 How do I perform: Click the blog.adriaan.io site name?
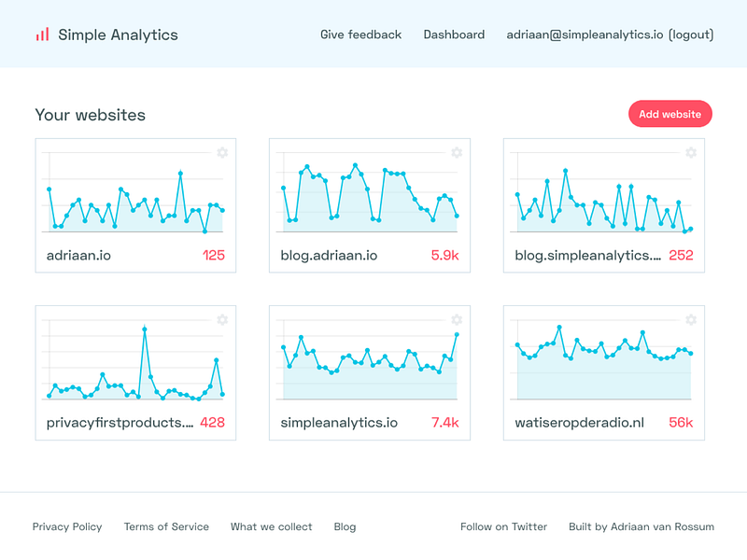pos(329,255)
